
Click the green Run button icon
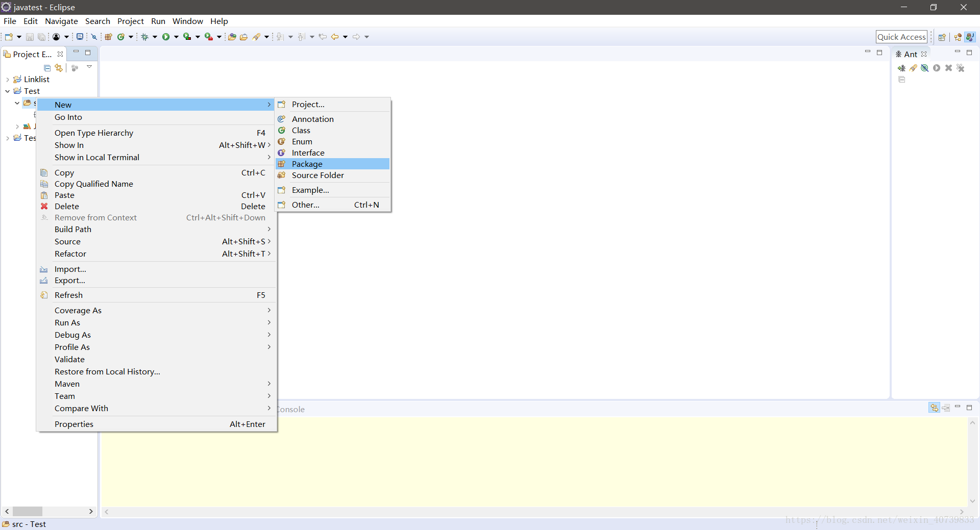[166, 37]
